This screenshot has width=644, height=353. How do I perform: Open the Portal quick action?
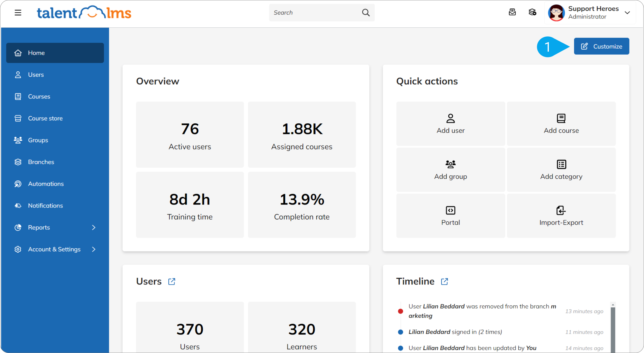tap(450, 215)
